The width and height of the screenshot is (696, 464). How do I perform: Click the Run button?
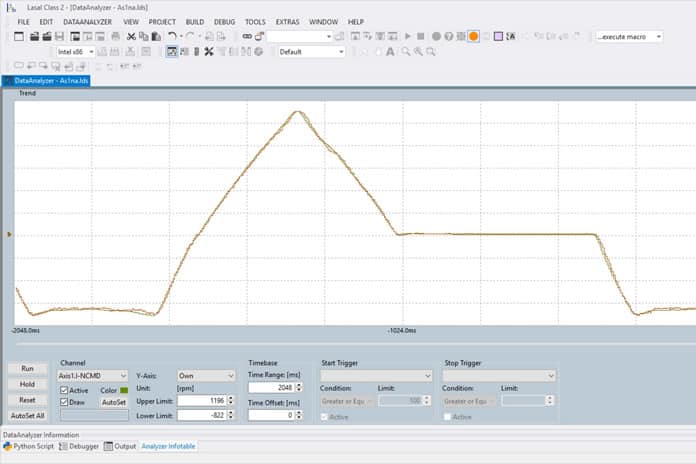(28, 369)
